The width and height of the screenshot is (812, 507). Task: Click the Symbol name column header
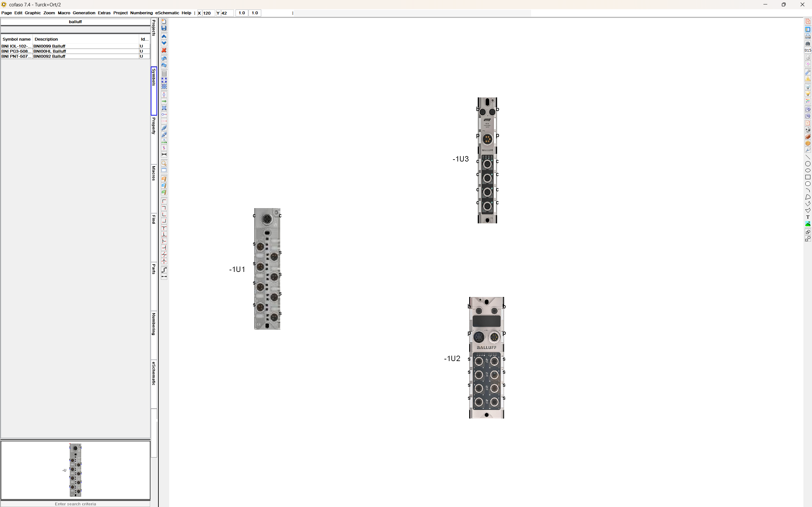coord(17,39)
